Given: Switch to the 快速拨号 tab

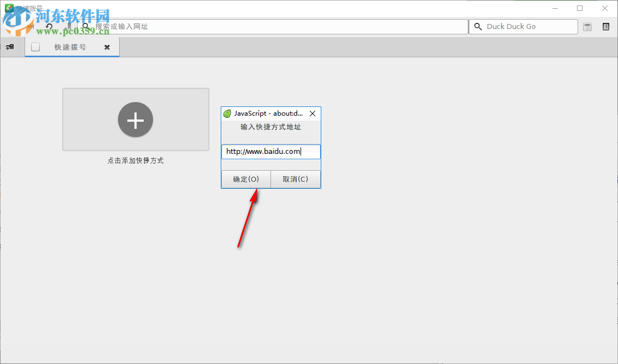Looking at the screenshot, I should [x=71, y=47].
